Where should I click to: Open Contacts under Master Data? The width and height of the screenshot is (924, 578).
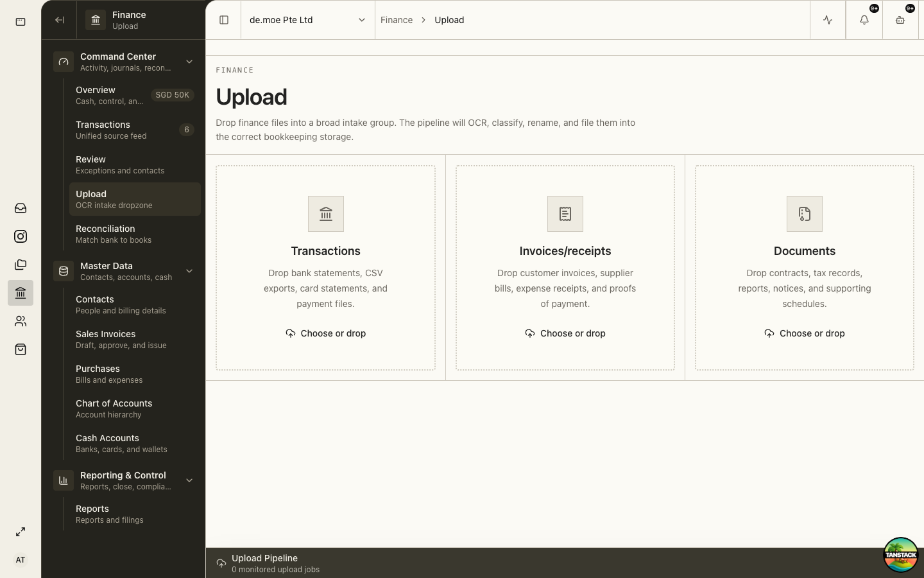coord(135,304)
